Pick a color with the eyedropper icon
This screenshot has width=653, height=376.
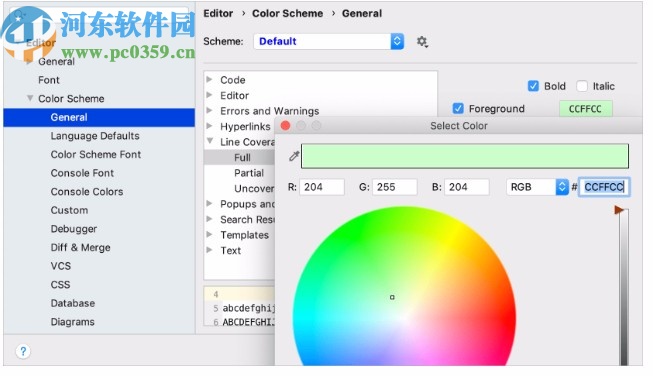point(294,156)
